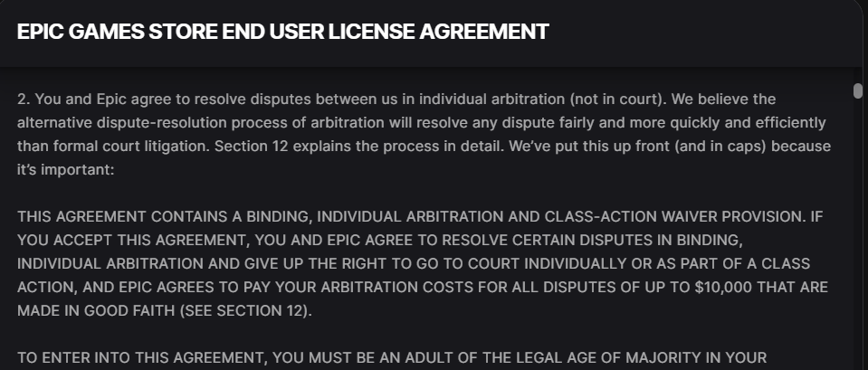Click the phrase 'it's important:'
Viewport: 868px width, 370px height.
click(x=65, y=170)
